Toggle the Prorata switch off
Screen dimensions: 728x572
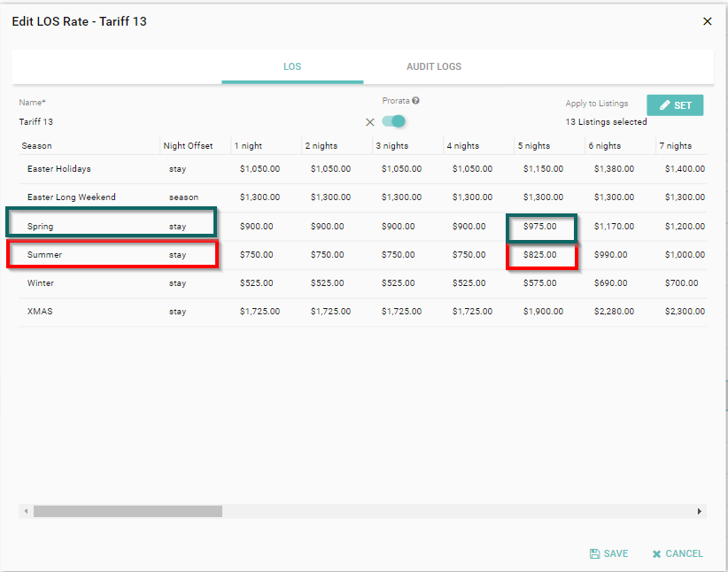pos(394,121)
